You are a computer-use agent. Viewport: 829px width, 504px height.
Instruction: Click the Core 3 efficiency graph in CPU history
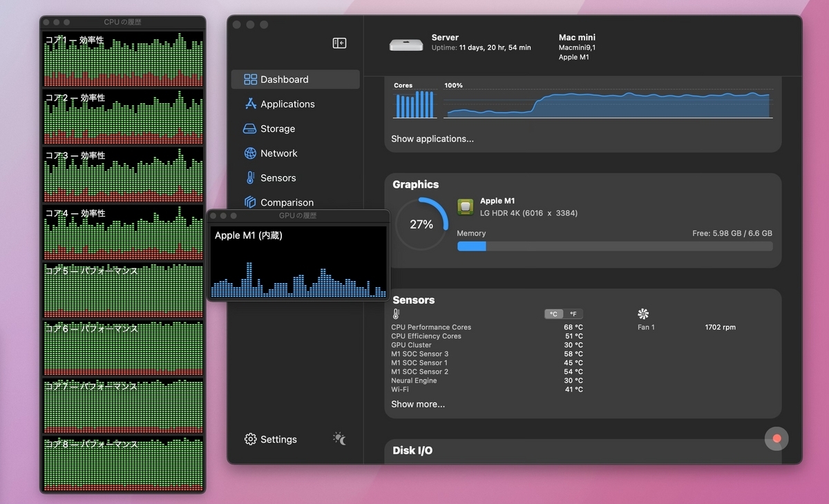[x=123, y=175]
